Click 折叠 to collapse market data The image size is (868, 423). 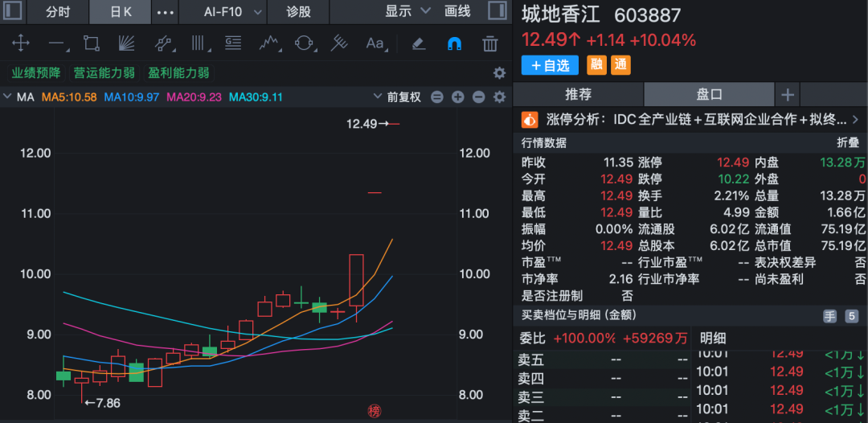847,143
